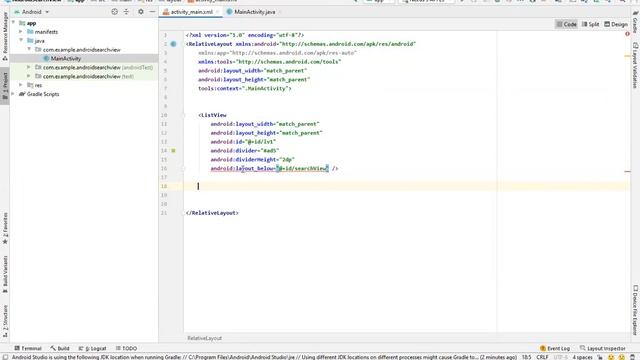This screenshot has width=640, height=360.
Task: Open Favorites side panel
Action: pos(5,229)
